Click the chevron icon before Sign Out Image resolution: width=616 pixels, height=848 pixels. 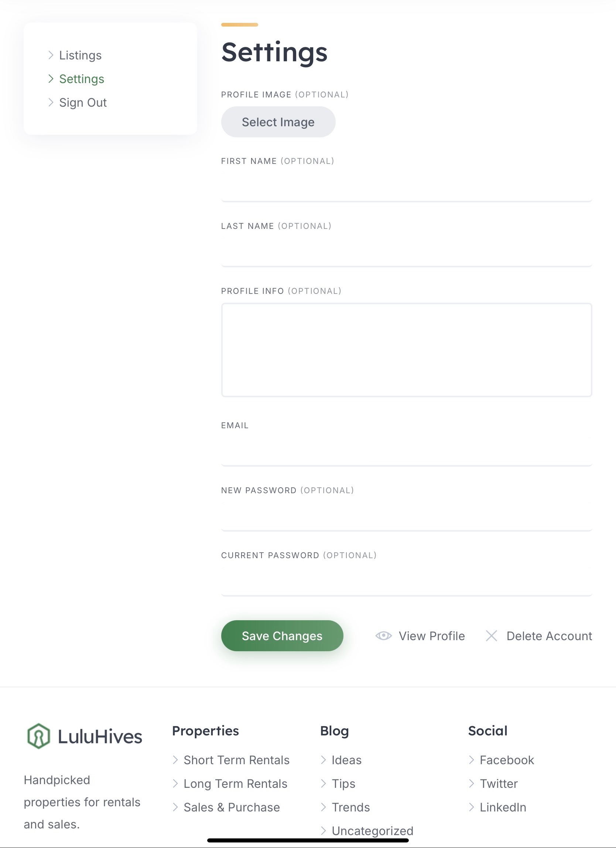[51, 102]
